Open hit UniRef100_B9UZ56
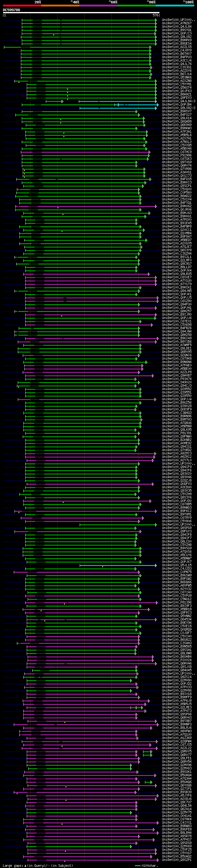Screen dimensions: 197x868 [176, 403]
